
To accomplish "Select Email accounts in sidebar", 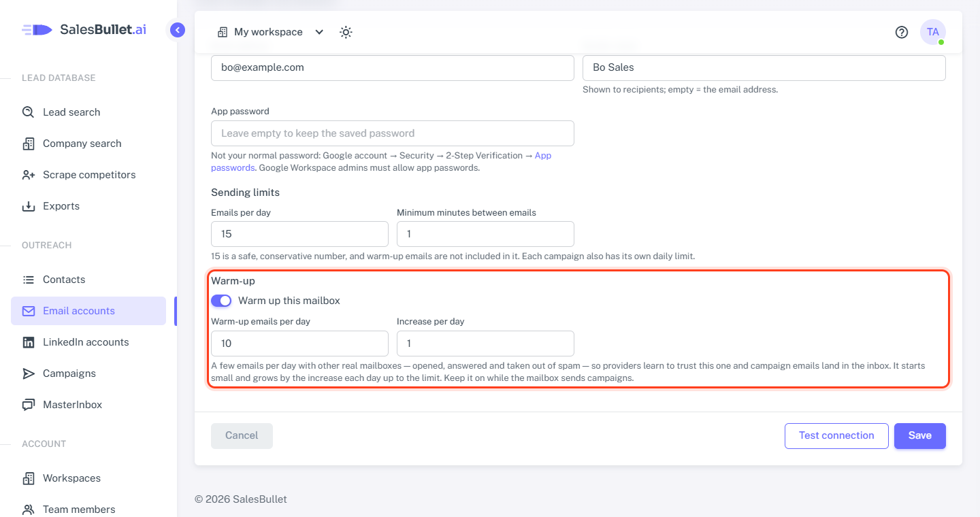I will pos(88,311).
